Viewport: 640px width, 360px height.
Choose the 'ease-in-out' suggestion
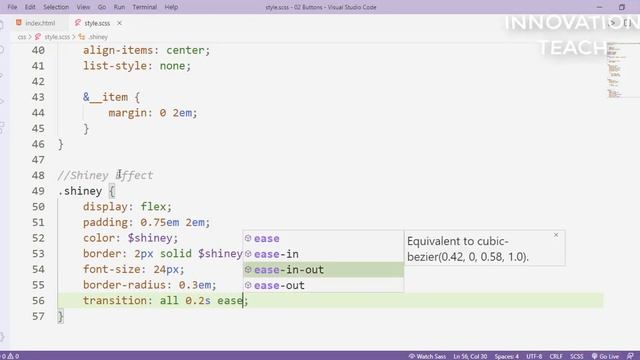pos(323,269)
